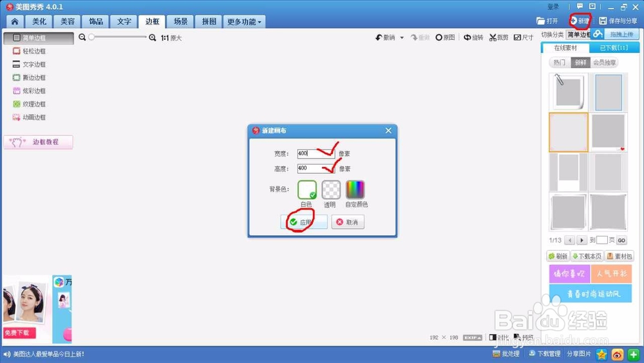The width and height of the screenshot is (644, 363).
Task: Select 轻松边框 category
Action: 29,51
